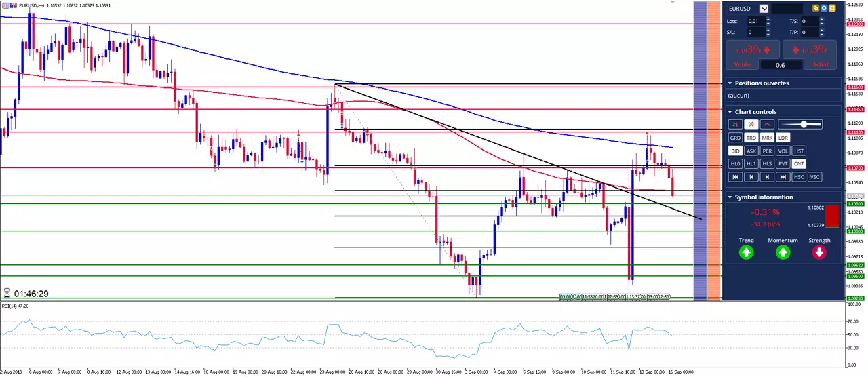Viewport: 868px width, 377px height.
Task: Click the S/L input field
Action: click(756, 32)
